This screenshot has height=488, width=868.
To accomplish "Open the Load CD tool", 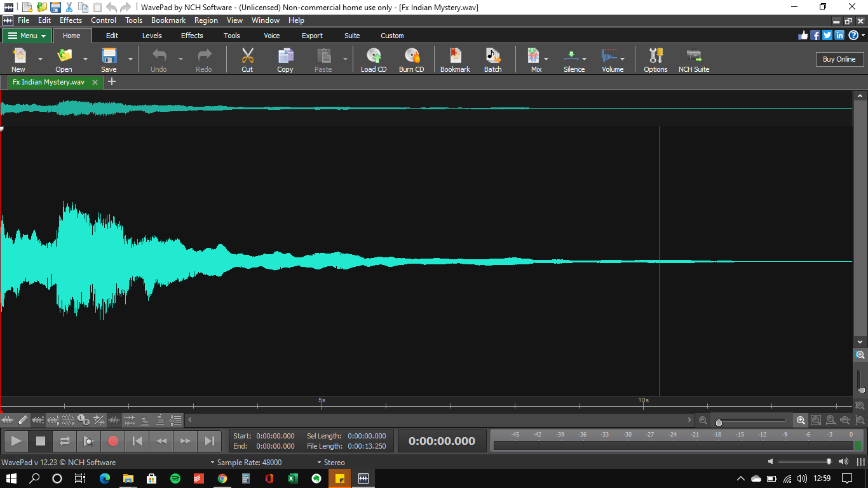I will click(x=374, y=60).
